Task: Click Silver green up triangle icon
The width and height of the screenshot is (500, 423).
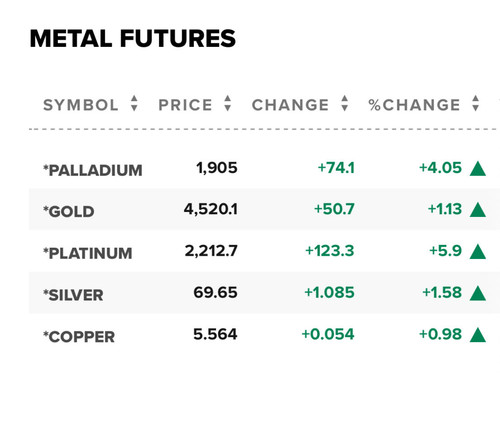Action: 478,293
